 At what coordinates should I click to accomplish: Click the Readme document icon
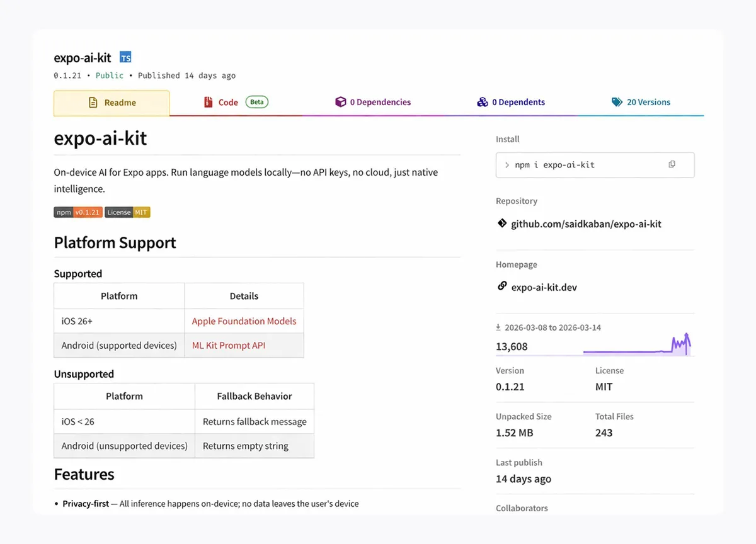click(x=93, y=102)
